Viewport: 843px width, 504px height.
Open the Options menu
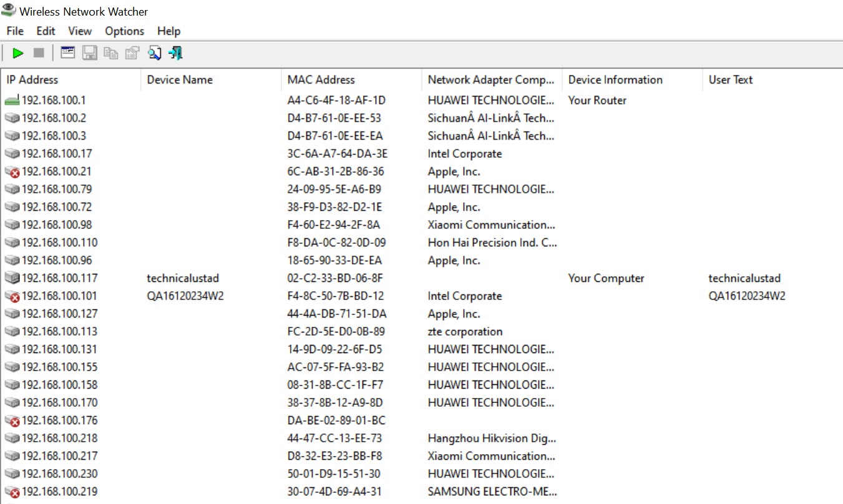click(124, 31)
